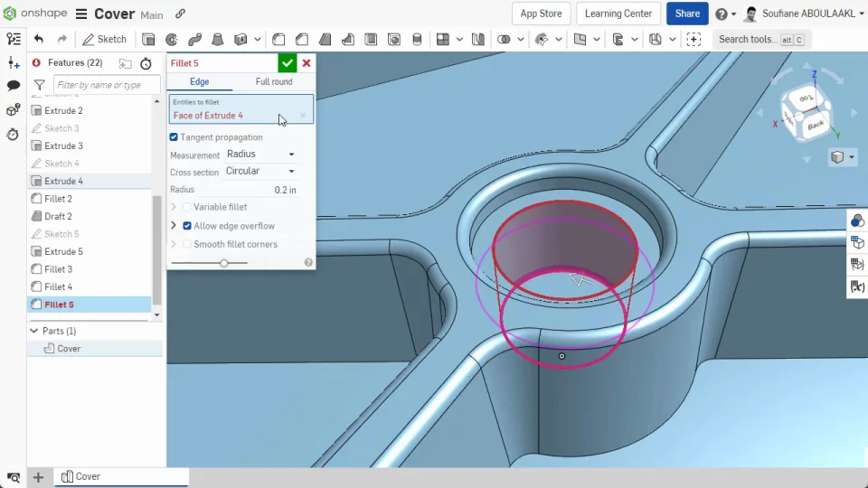The width and height of the screenshot is (868, 488).
Task: Select the Loft tool in toolbar
Action: (217, 40)
